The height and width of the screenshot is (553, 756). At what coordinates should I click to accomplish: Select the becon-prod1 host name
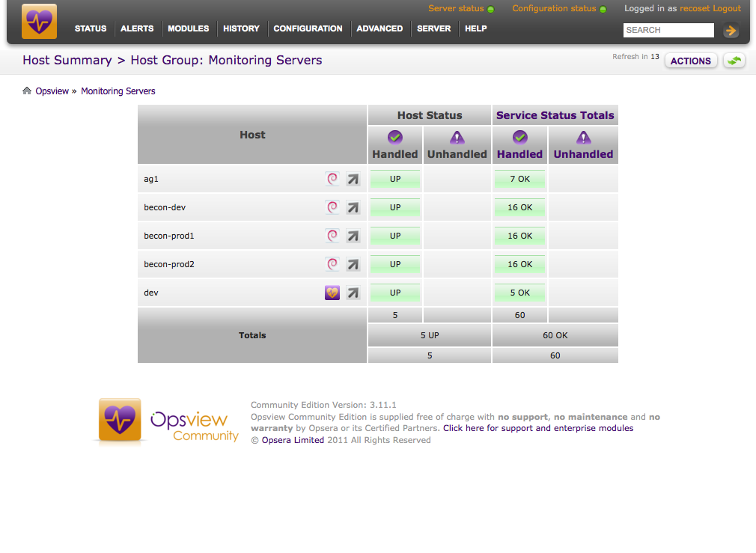(x=168, y=236)
